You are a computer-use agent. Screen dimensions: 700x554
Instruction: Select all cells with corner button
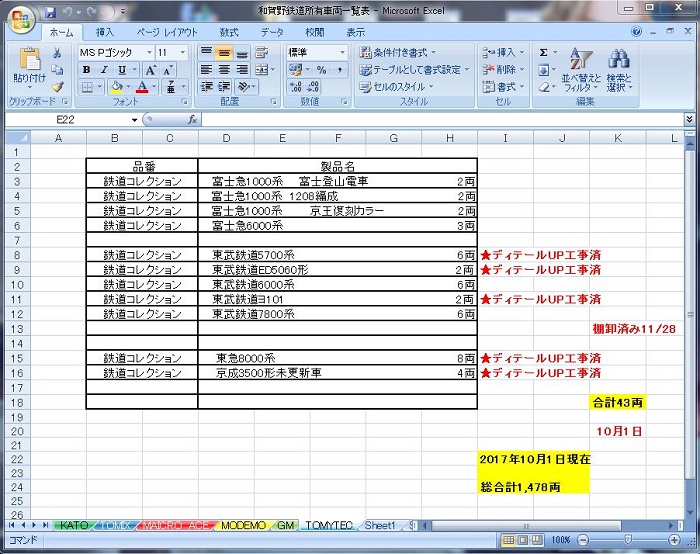[x=17, y=138]
